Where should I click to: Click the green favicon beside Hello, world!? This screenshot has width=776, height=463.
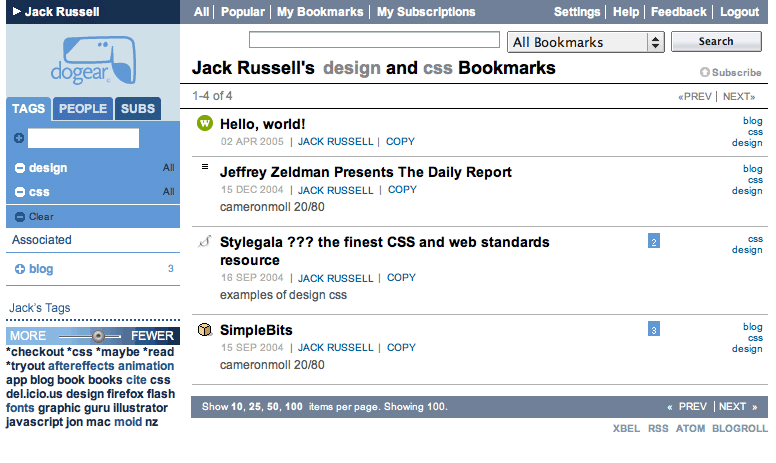click(205, 123)
